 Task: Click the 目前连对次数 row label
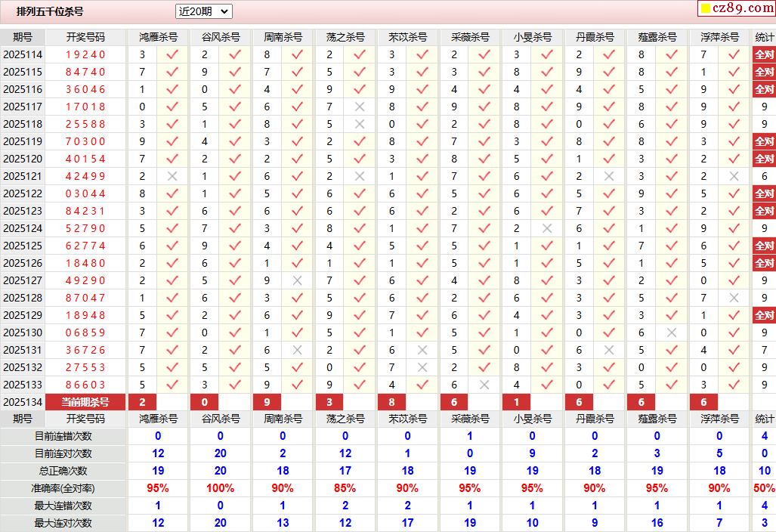pos(63,453)
